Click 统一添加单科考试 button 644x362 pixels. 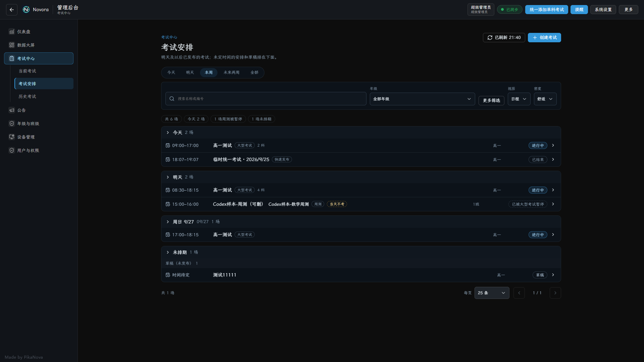(x=547, y=10)
